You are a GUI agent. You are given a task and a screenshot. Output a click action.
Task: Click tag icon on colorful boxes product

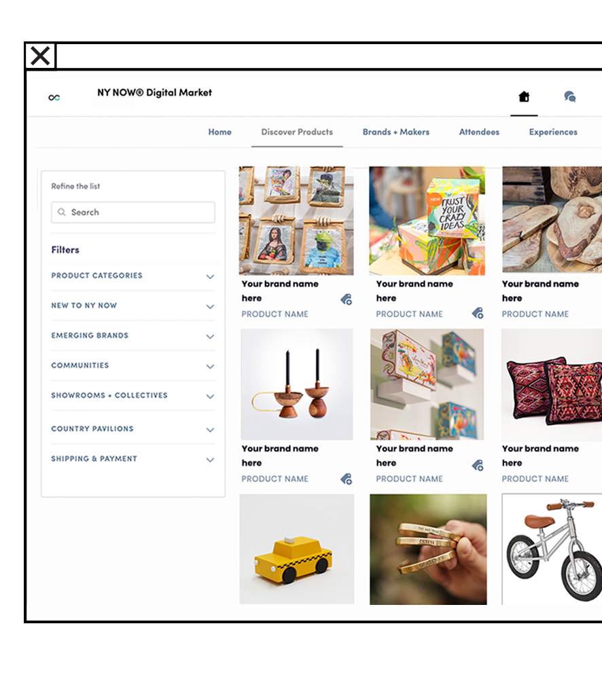[478, 465]
